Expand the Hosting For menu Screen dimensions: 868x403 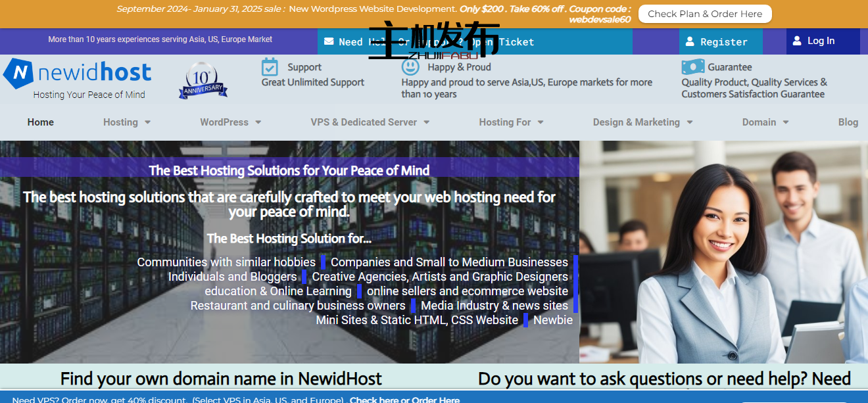511,122
